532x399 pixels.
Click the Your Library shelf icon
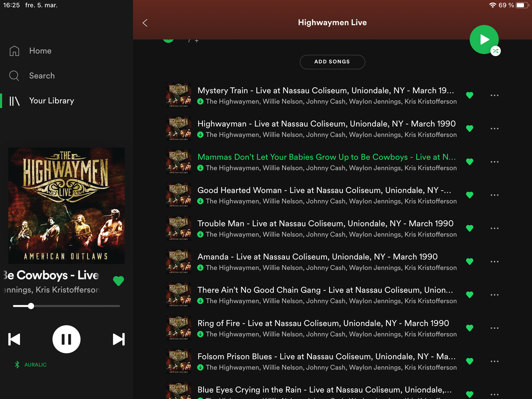[14, 101]
